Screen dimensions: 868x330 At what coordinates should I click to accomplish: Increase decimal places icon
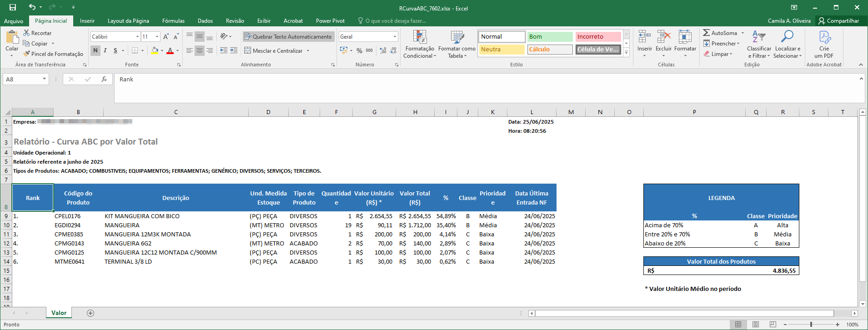click(x=383, y=50)
